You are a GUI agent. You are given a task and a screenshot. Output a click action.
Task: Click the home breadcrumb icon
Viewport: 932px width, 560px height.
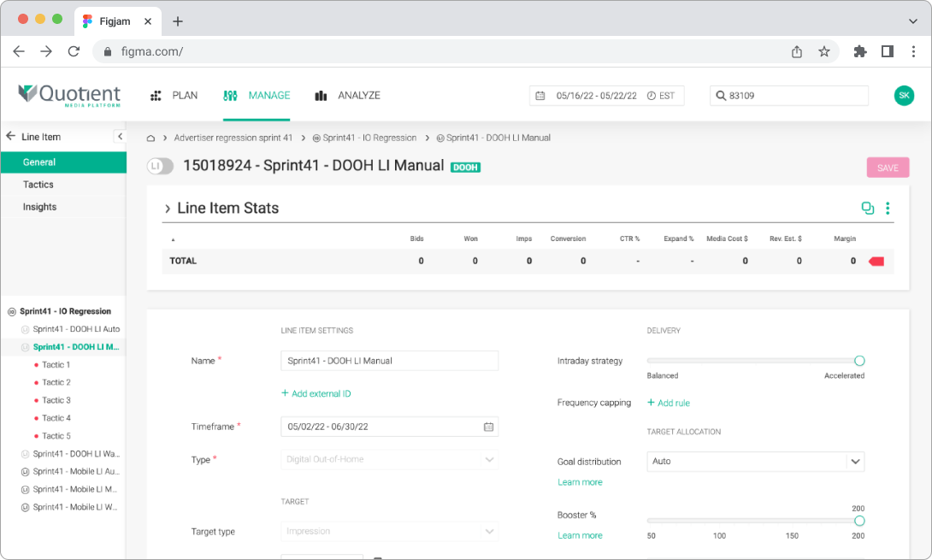151,138
